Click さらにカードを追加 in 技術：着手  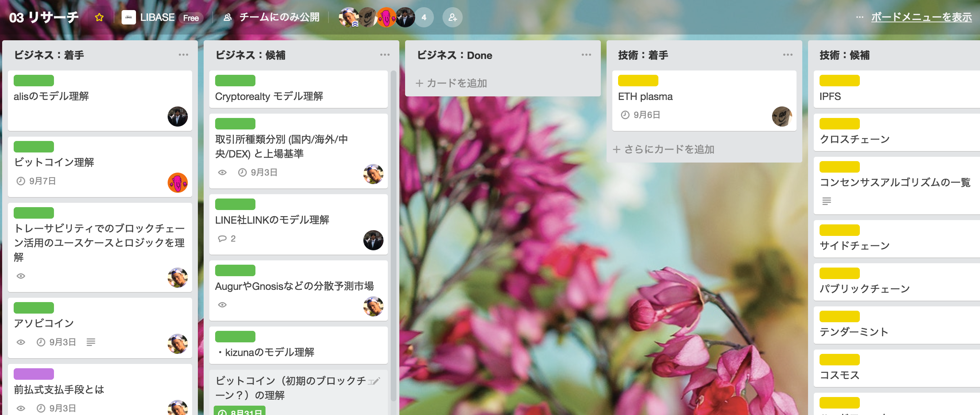point(663,149)
